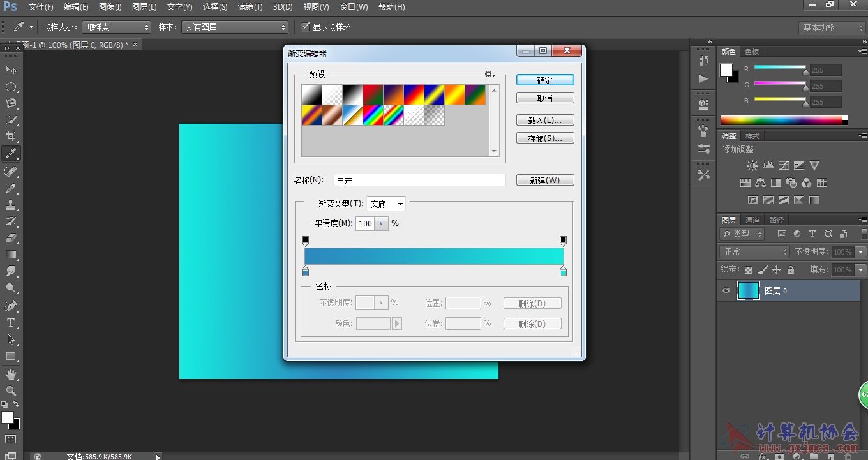Open the 渐变类型 实底 dropdown
This screenshot has height=460, width=868.
[x=386, y=204]
